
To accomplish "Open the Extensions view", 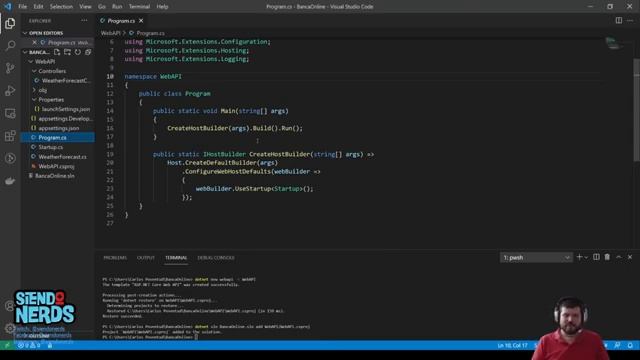I will point(10,136).
